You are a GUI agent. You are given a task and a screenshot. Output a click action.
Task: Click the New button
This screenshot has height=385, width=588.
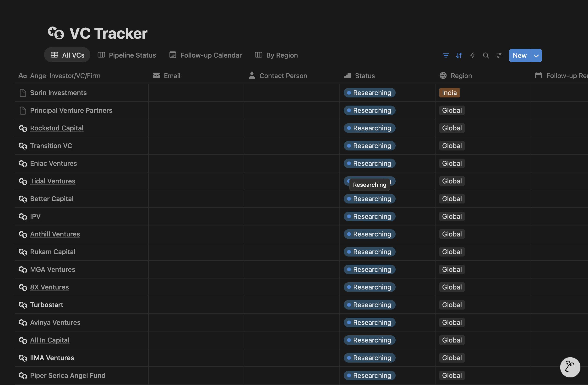[x=519, y=55]
